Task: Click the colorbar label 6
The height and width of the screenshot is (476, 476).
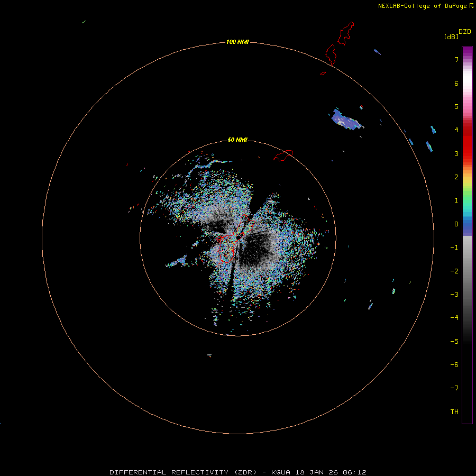Action: pyautogui.click(x=456, y=83)
